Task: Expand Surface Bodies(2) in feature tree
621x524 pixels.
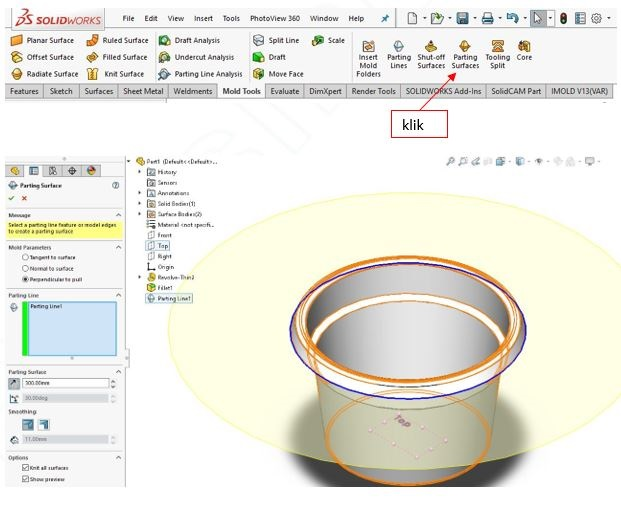Action: (x=139, y=214)
